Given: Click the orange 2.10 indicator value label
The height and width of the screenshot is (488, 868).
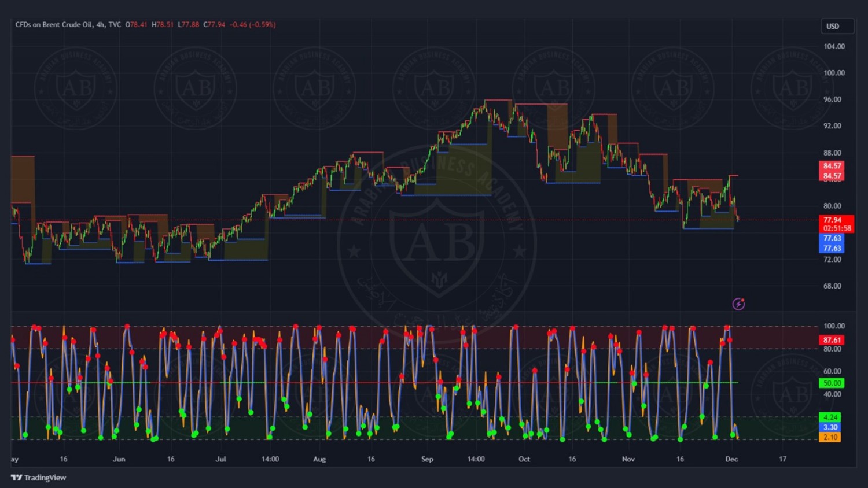Looking at the screenshot, I should (830, 437).
